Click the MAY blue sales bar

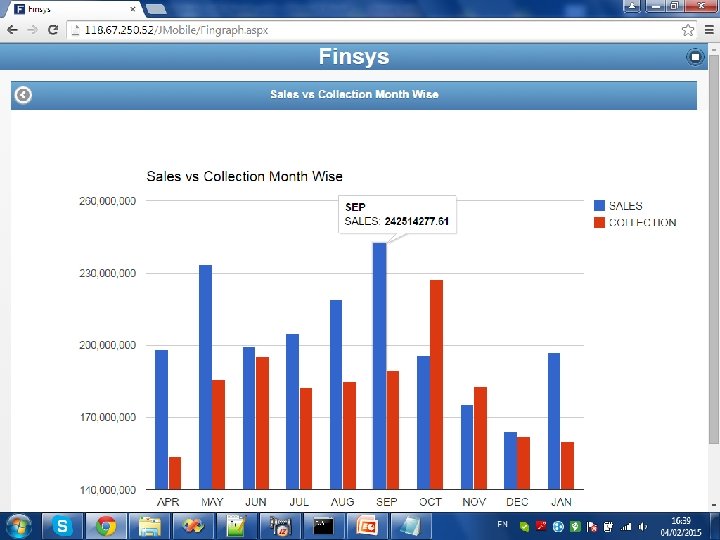point(206,377)
